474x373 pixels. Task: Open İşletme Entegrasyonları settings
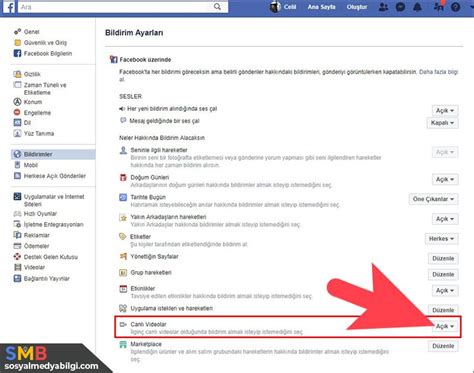point(53,224)
